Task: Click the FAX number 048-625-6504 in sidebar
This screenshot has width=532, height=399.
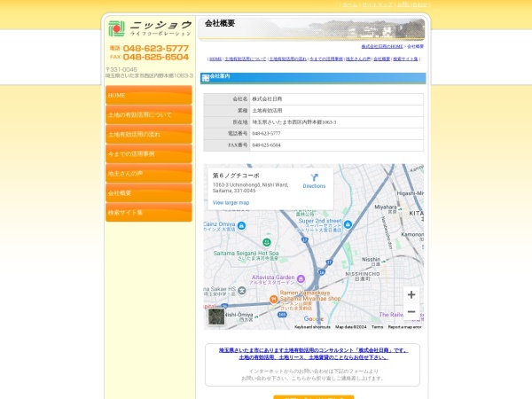Action: tap(156, 57)
